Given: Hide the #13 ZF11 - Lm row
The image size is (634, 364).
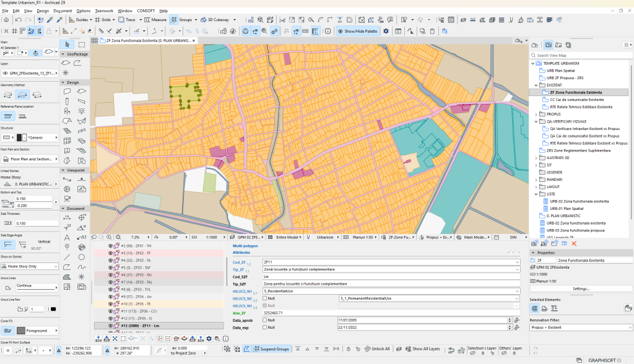Looking at the screenshot, I should pyautogui.click(x=110, y=326).
